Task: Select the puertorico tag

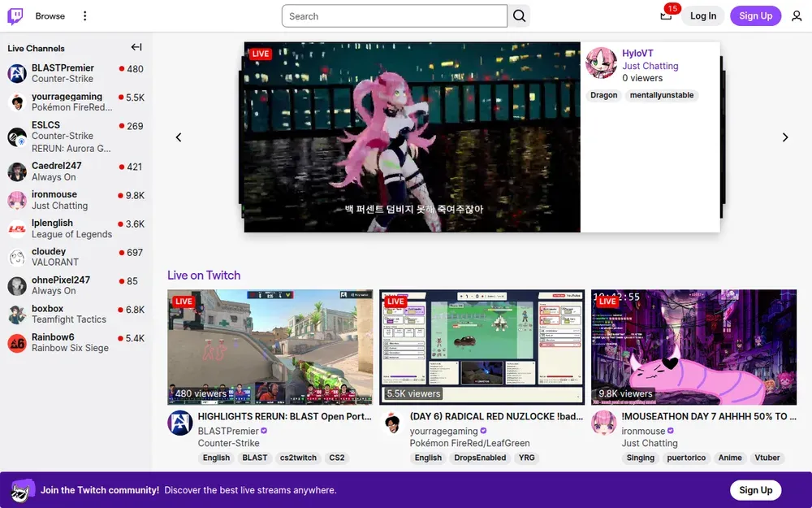Action: click(686, 458)
